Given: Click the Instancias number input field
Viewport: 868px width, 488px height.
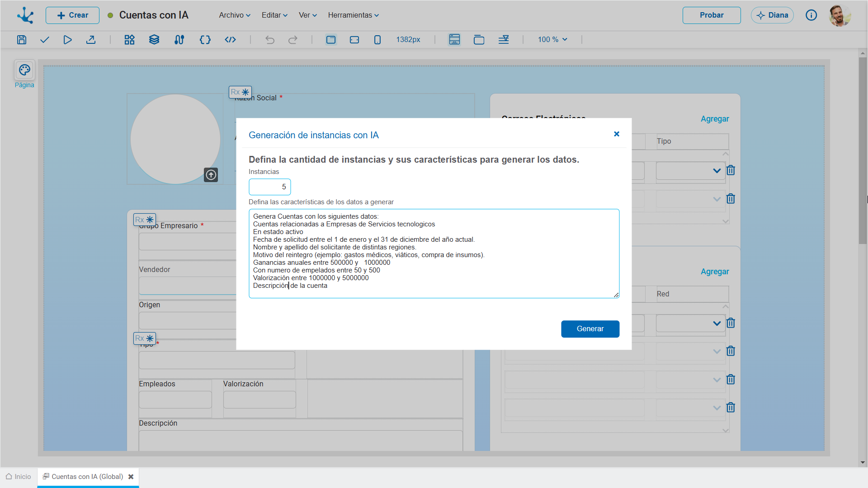Looking at the screenshot, I should (x=270, y=187).
